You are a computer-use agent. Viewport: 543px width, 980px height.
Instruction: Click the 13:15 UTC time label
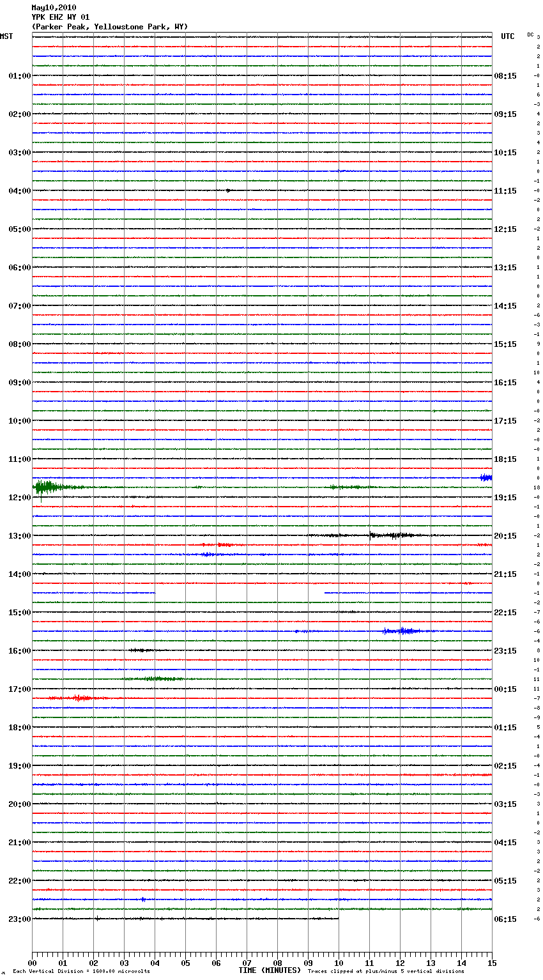point(505,268)
